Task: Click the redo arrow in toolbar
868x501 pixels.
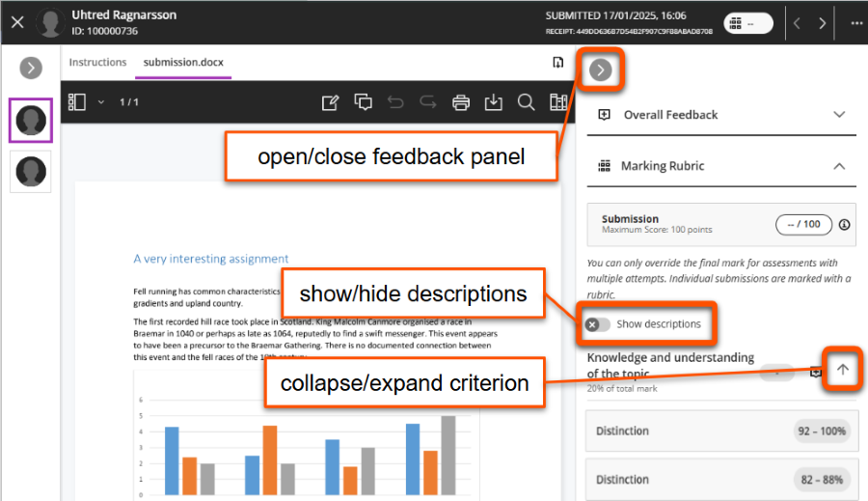Action: [428, 102]
